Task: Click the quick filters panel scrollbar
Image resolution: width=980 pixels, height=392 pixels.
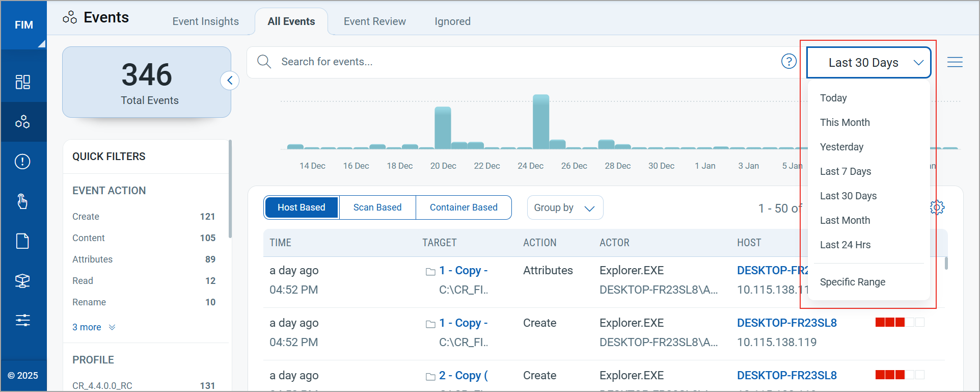Action: (230, 189)
